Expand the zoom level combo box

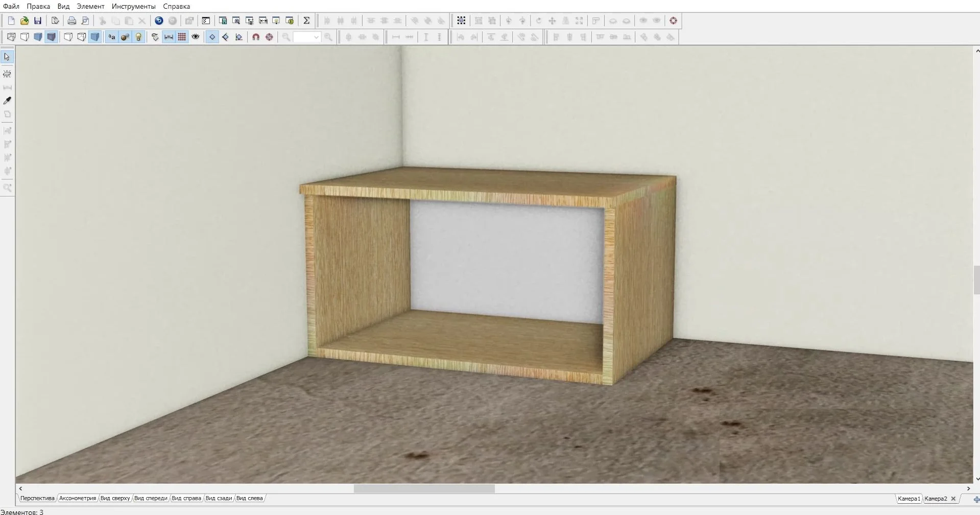[316, 37]
